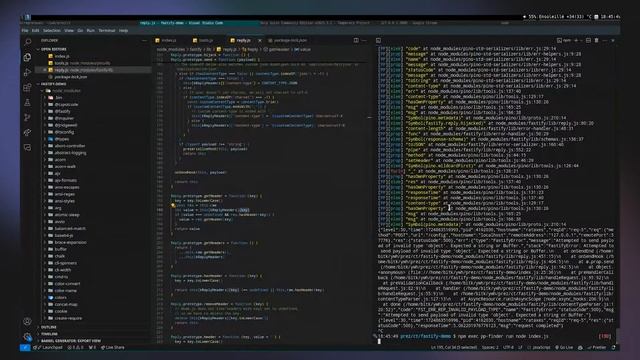
Task: Open the Testing flask icon
Action: pos(27,102)
